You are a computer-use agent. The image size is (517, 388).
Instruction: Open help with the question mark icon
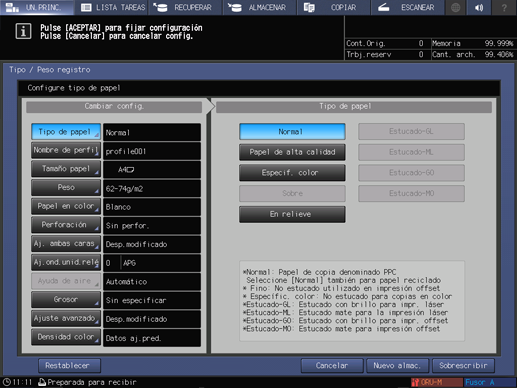504,7
